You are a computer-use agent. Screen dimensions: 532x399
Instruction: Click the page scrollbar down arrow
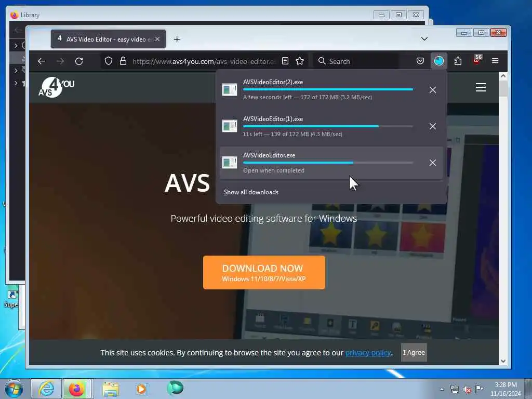[x=503, y=361]
